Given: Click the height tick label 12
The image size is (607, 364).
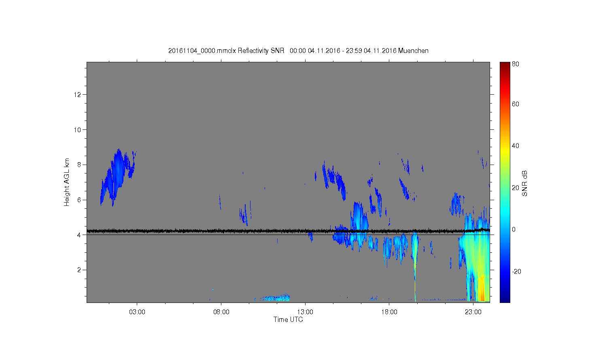Looking at the screenshot, I should [78, 95].
